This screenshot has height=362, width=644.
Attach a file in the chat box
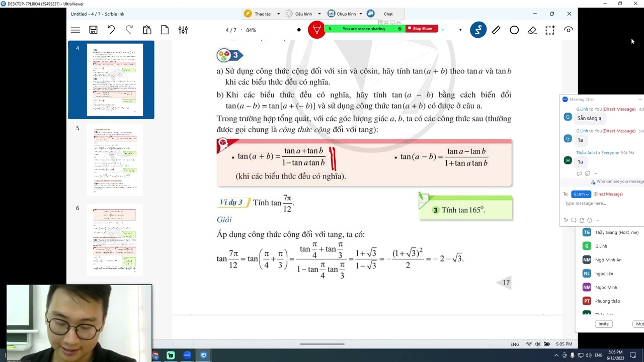click(x=582, y=220)
